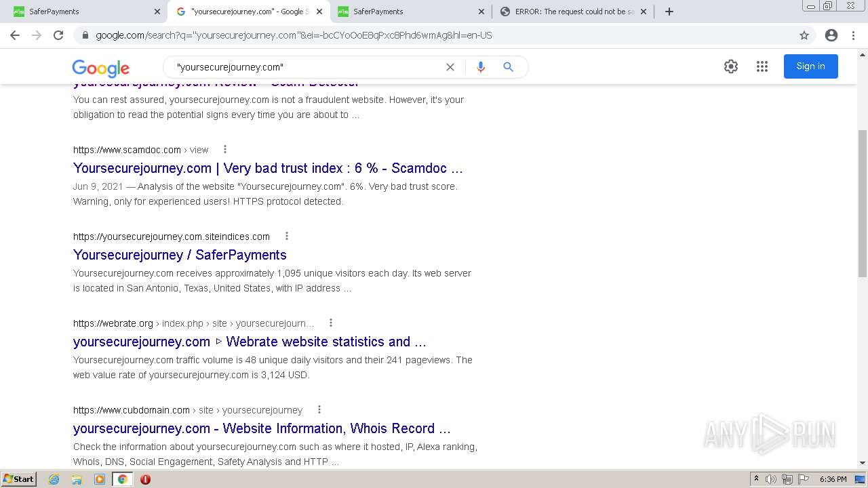Open the Windows Start menu
The width and height of the screenshot is (868, 488).
pyautogui.click(x=18, y=479)
